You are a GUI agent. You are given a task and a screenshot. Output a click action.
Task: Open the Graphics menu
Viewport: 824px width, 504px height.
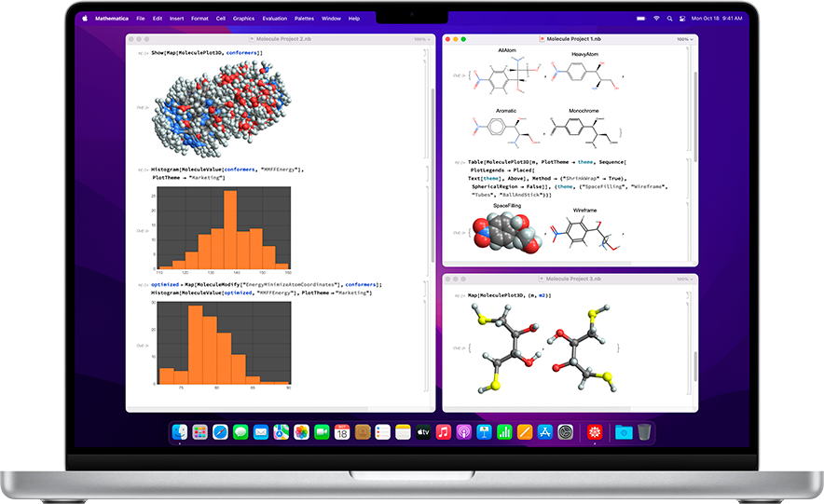click(x=244, y=19)
